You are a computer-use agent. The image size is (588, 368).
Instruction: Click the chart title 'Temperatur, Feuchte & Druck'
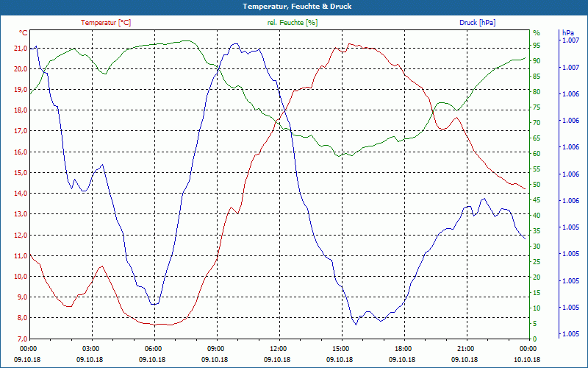coord(297,7)
